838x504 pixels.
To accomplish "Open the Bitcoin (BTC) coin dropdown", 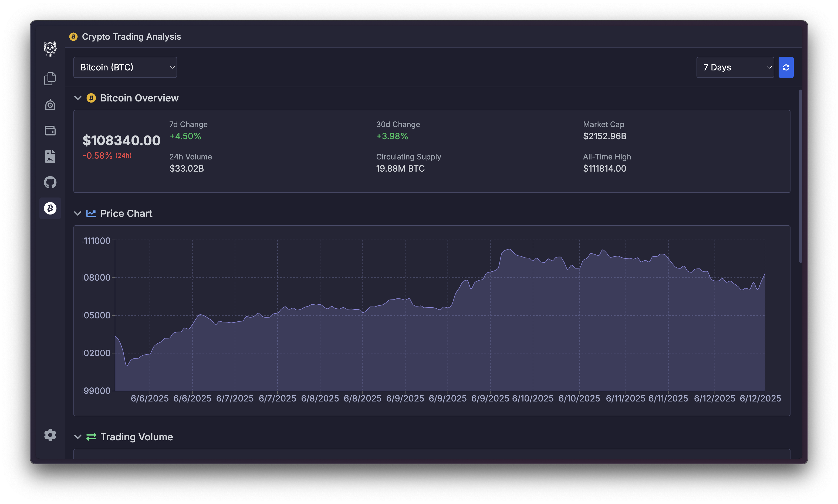I will click(x=125, y=67).
